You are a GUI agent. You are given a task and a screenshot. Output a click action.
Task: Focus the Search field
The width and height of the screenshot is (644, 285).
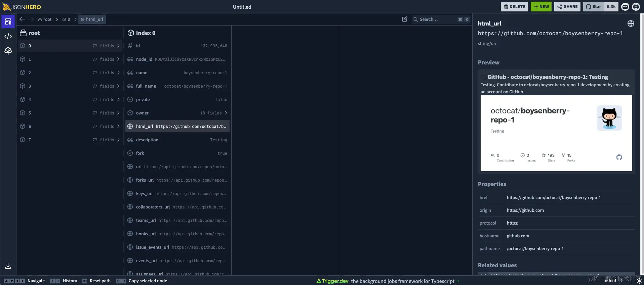pos(441,19)
